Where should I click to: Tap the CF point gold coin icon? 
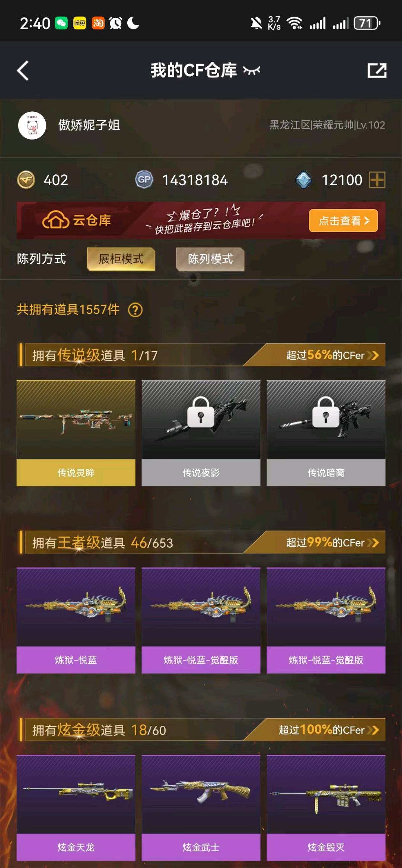point(26,180)
